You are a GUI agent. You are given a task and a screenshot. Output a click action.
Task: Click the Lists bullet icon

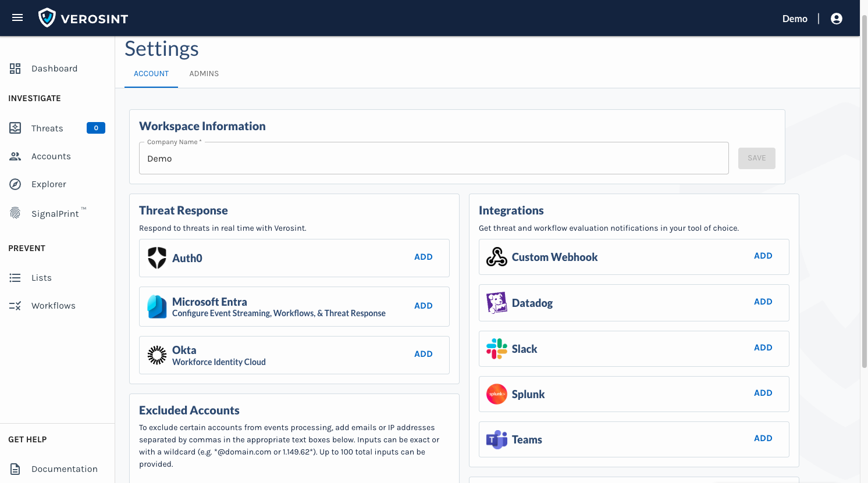pyautogui.click(x=15, y=278)
